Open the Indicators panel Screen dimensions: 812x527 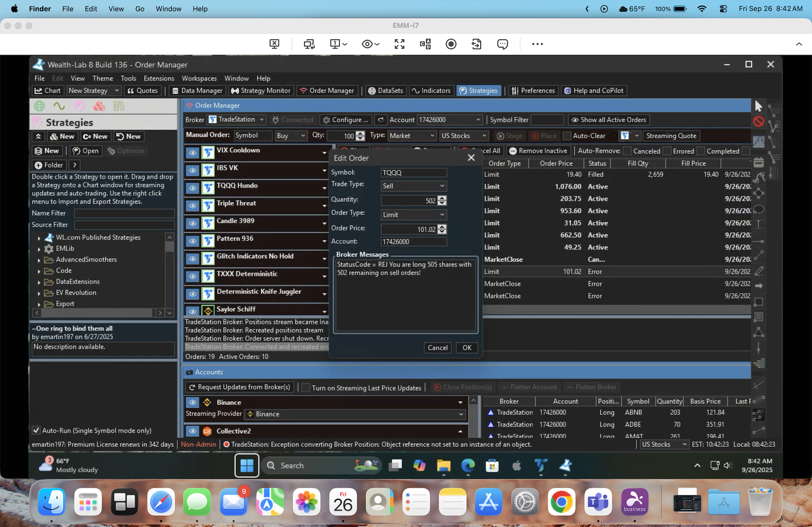click(x=431, y=91)
